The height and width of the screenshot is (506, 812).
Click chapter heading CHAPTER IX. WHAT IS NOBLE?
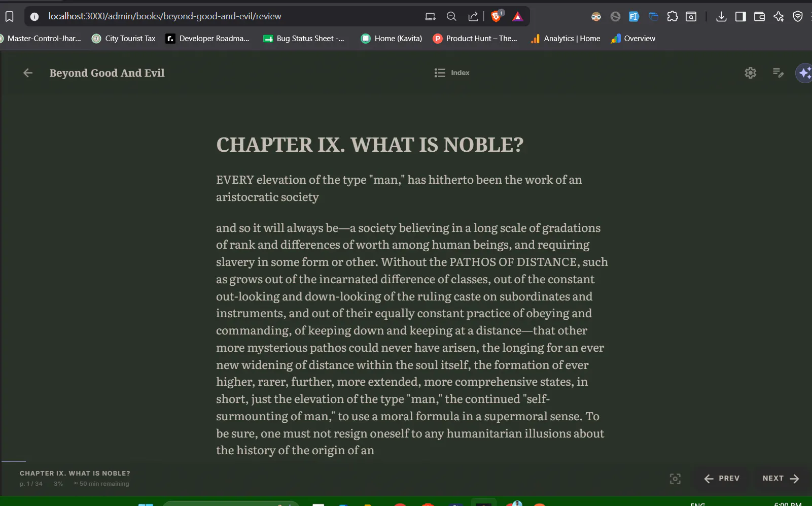370,145
